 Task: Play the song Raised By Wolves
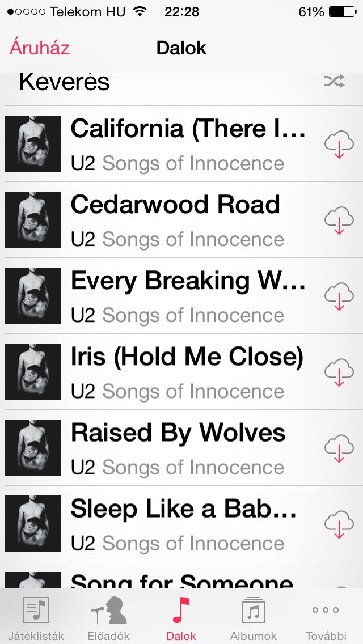click(x=181, y=448)
